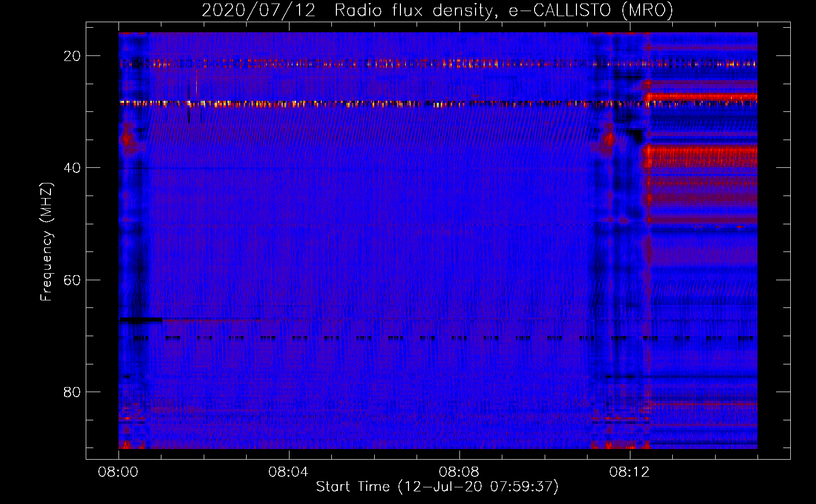Click the frequency tick label '60'
Viewport: 816px width, 504px height.
73,280
